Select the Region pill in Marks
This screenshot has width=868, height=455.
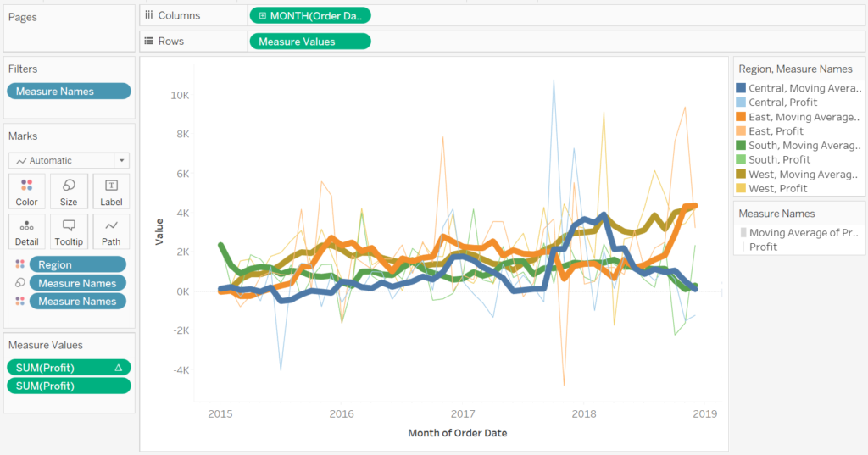pyautogui.click(x=77, y=264)
